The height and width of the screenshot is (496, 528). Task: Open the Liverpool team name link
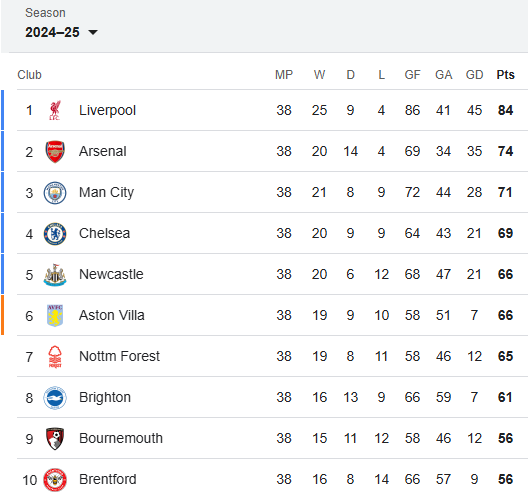click(x=107, y=110)
